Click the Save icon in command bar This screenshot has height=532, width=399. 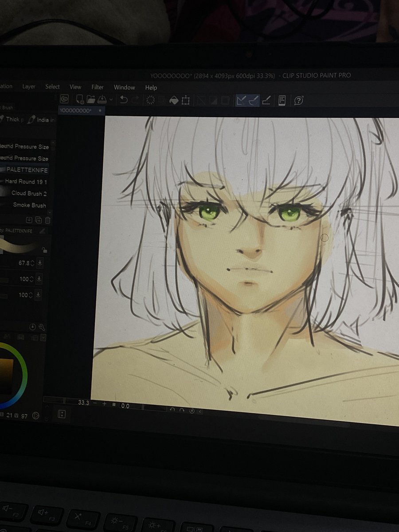(102, 99)
